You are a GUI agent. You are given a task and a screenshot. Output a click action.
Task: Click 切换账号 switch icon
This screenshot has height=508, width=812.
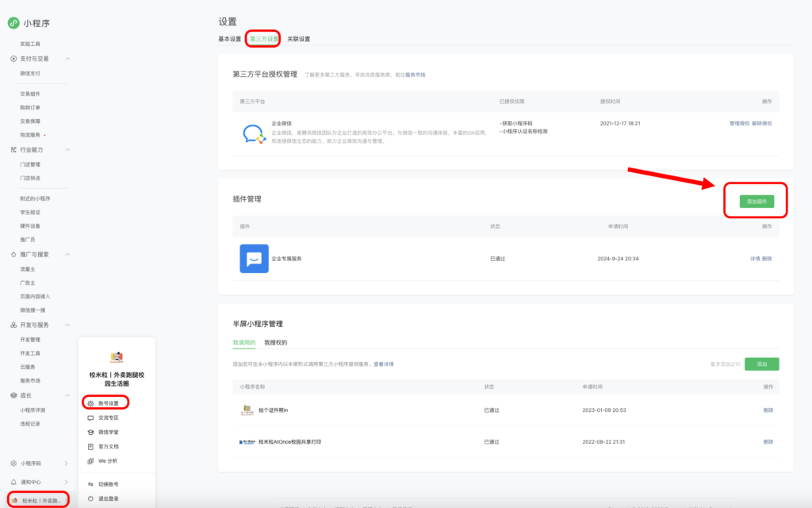[x=90, y=483]
